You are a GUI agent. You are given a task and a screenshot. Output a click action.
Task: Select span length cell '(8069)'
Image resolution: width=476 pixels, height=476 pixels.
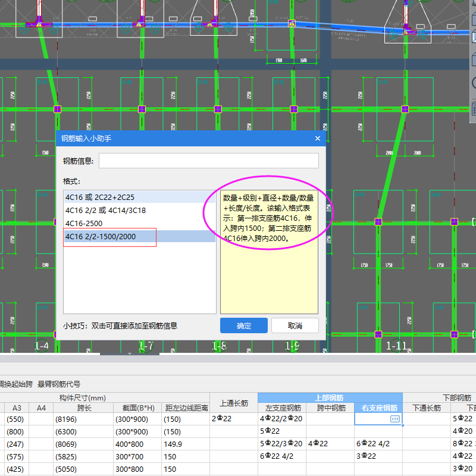coord(83,444)
